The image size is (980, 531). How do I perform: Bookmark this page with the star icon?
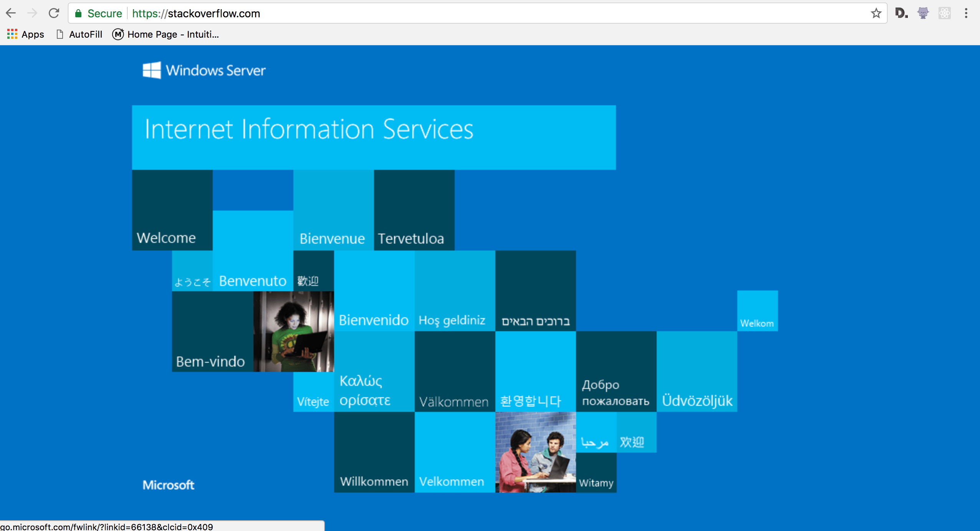876,13
